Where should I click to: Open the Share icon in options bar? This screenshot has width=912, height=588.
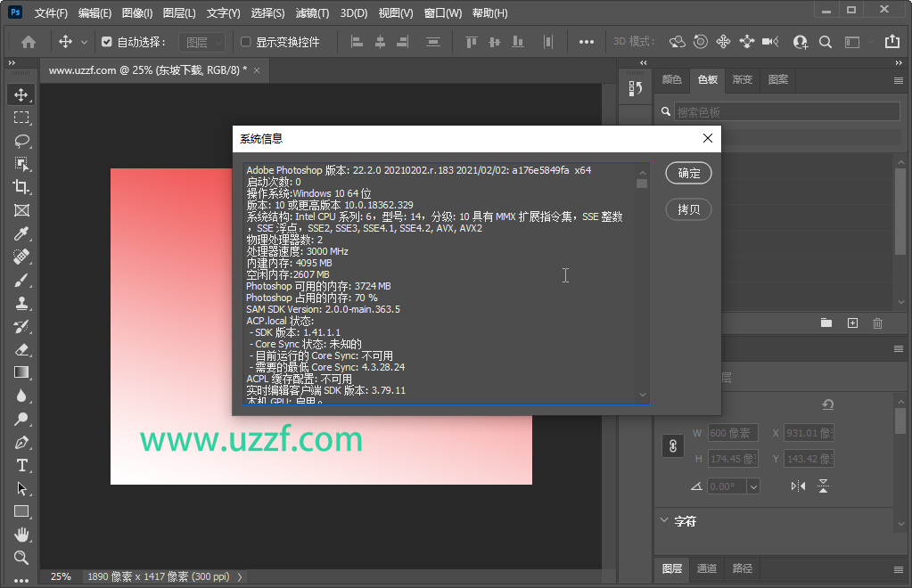(891, 41)
